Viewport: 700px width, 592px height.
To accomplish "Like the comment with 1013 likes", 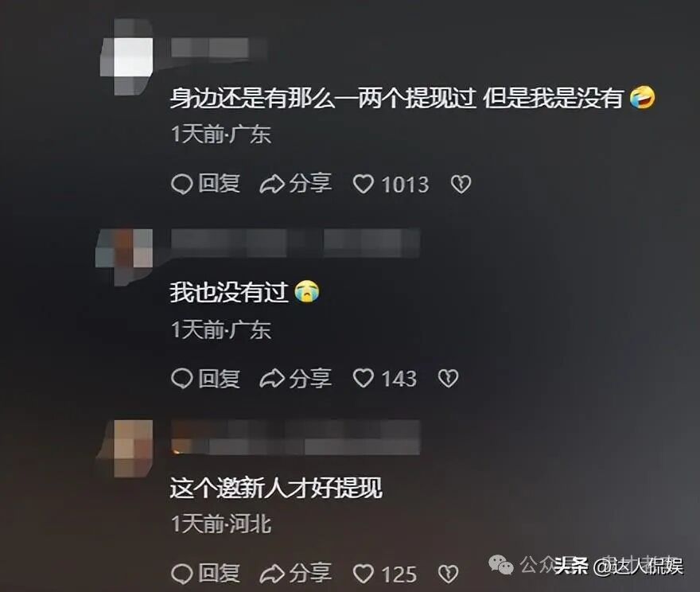I will click(x=363, y=184).
